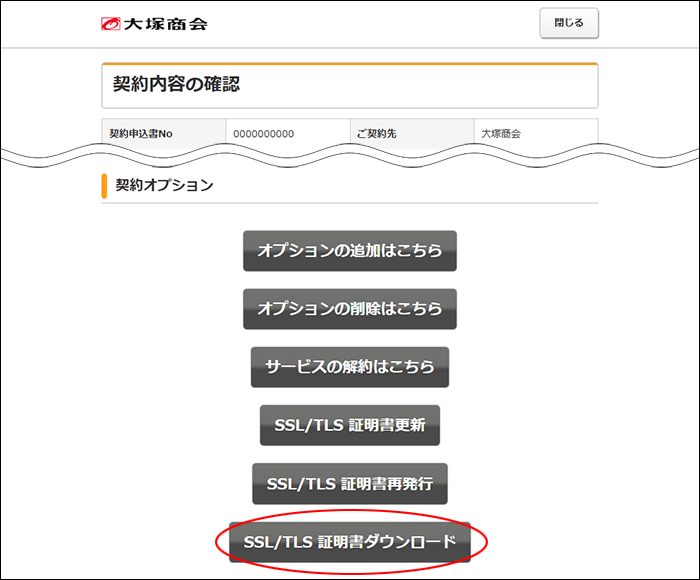
Task: Click the application number 0000000000
Action: tap(264, 133)
